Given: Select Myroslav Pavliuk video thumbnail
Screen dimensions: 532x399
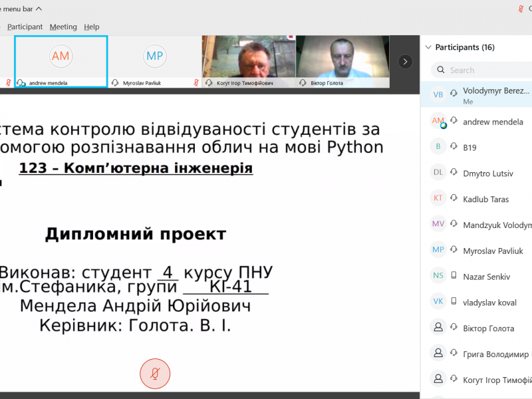Looking at the screenshot, I should click(x=155, y=61).
